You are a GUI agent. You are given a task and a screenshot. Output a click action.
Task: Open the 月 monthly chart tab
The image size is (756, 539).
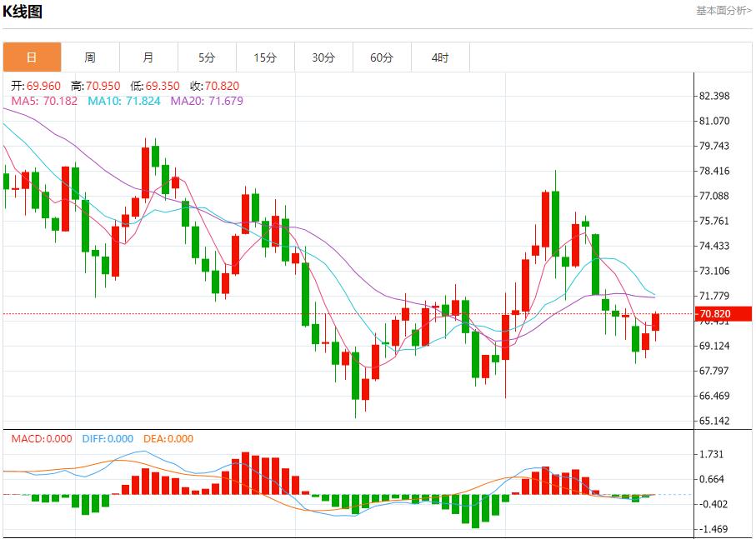(x=148, y=57)
